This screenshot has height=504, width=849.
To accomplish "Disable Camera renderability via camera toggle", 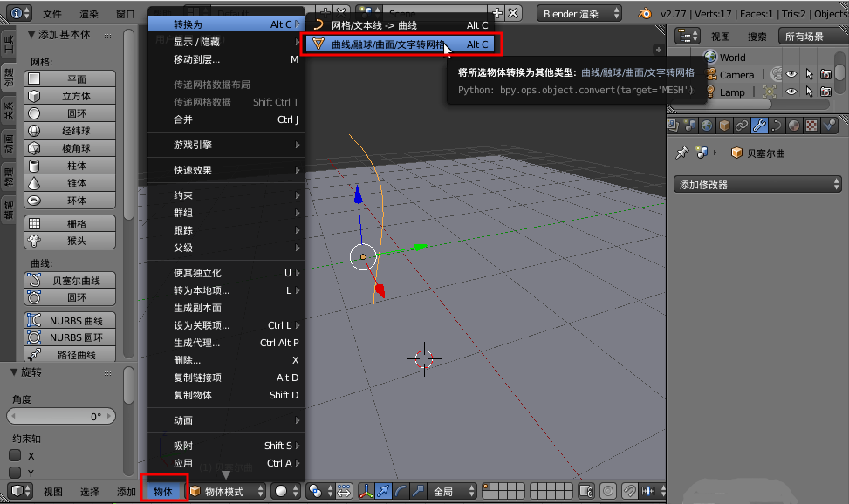I will [x=825, y=73].
